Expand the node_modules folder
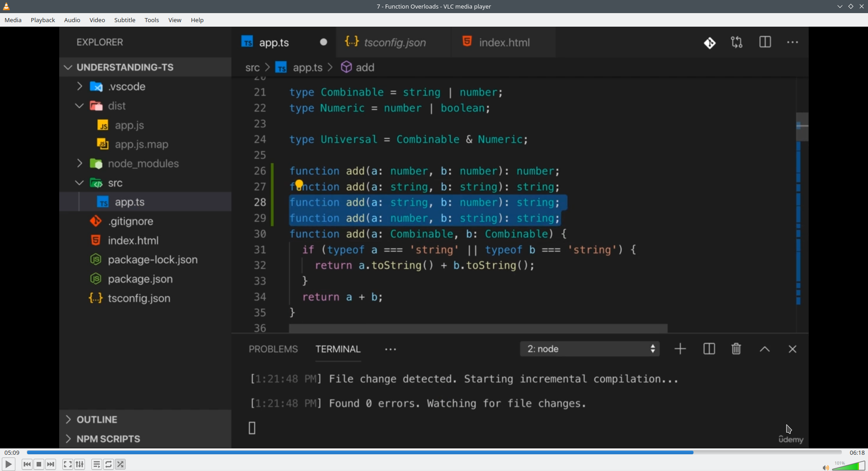The height and width of the screenshot is (471, 868). pos(145,164)
